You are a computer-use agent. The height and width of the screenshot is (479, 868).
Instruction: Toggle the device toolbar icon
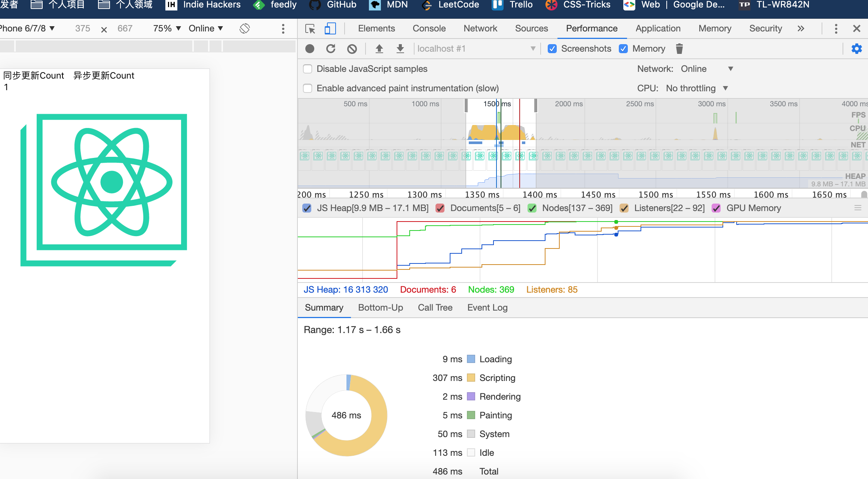(x=330, y=28)
